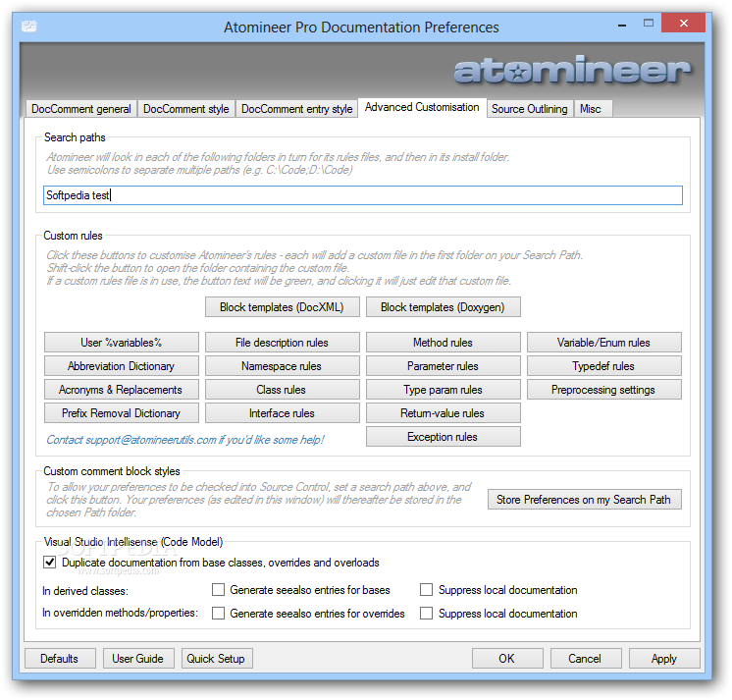
Task: Open the Method rules file
Action: (444, 343)
